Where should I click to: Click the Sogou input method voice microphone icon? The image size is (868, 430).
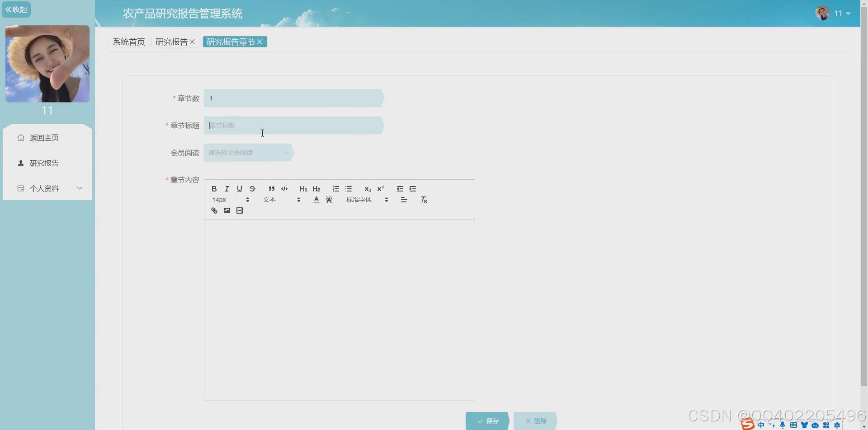pos(783,425)
